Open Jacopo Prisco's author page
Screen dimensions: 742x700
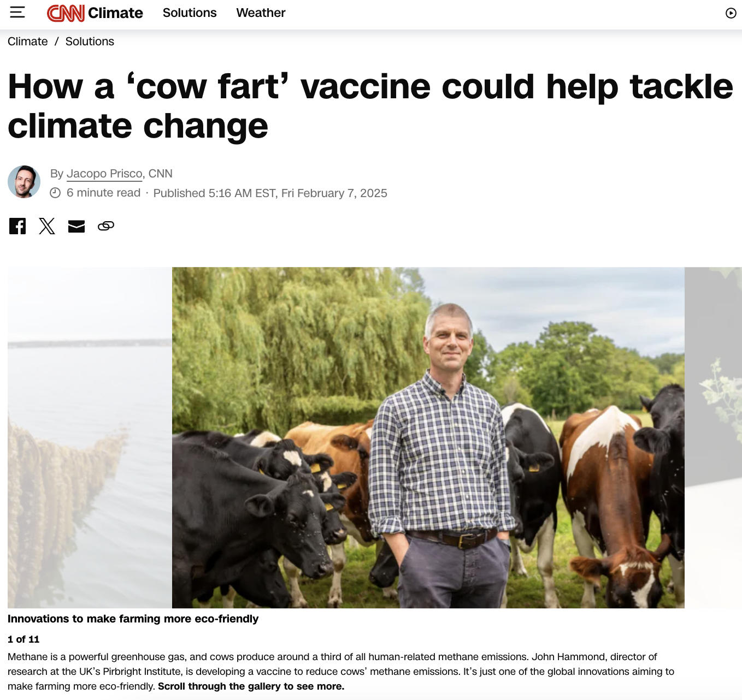coord(104,174)
